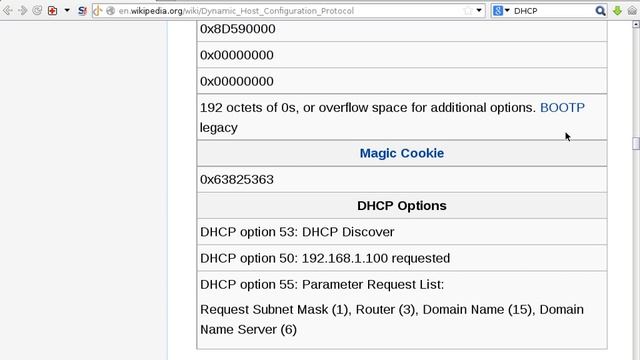Screen dimensions: 640x360
Task: Open the address bar history dropdown
Action: (479, 11)
